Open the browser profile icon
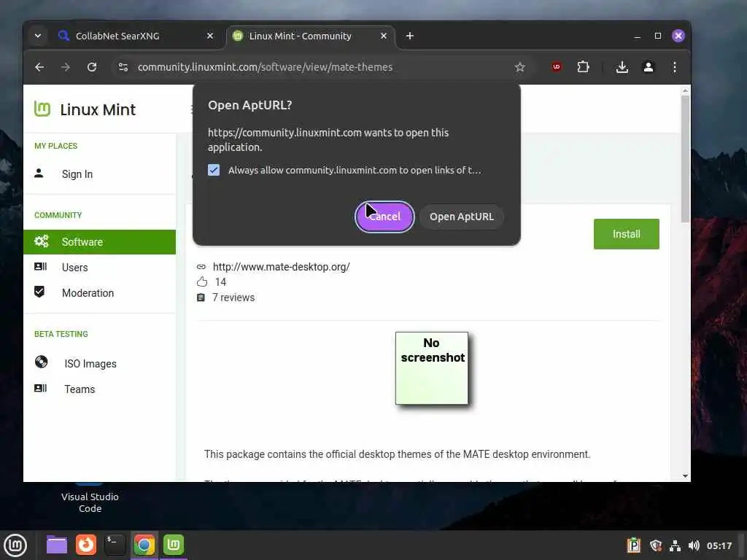Viewport: 747px width, 560px height. 649,67
